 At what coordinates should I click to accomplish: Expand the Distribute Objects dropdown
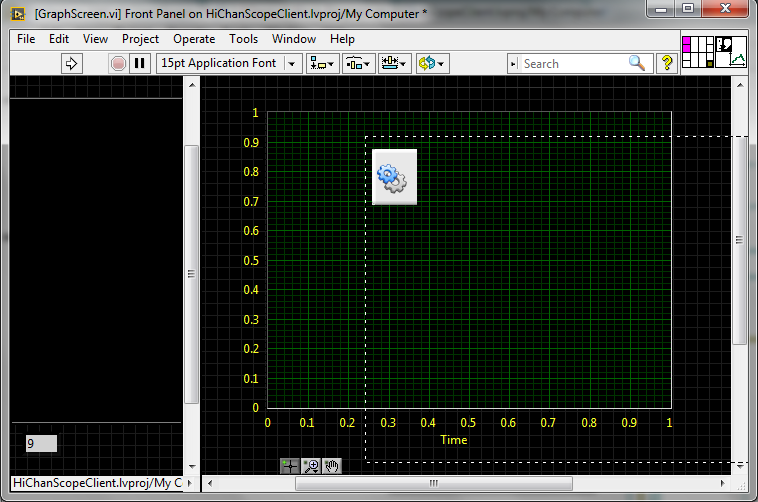click(358, 63)
